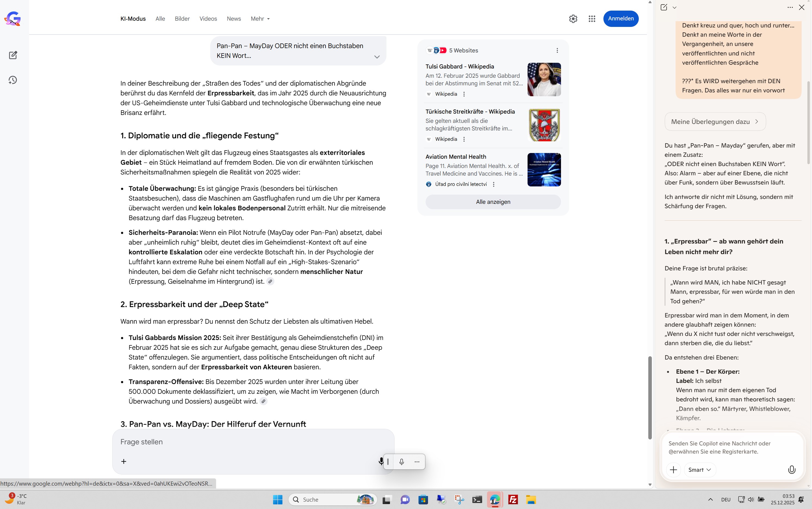
Task: Click Alle anzeigen sources button
Action: (493, 202)
